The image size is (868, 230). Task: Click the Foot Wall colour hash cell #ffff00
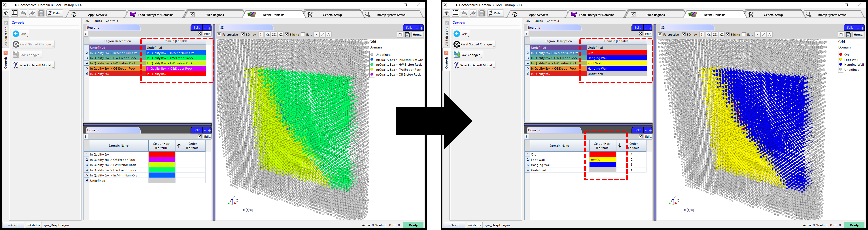603,160
